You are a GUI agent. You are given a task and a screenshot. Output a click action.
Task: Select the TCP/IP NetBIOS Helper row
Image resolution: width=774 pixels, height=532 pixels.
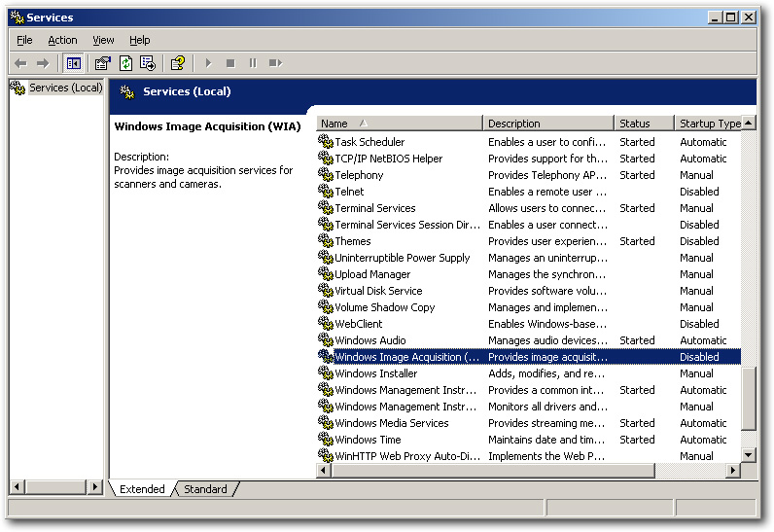(529, 159)
